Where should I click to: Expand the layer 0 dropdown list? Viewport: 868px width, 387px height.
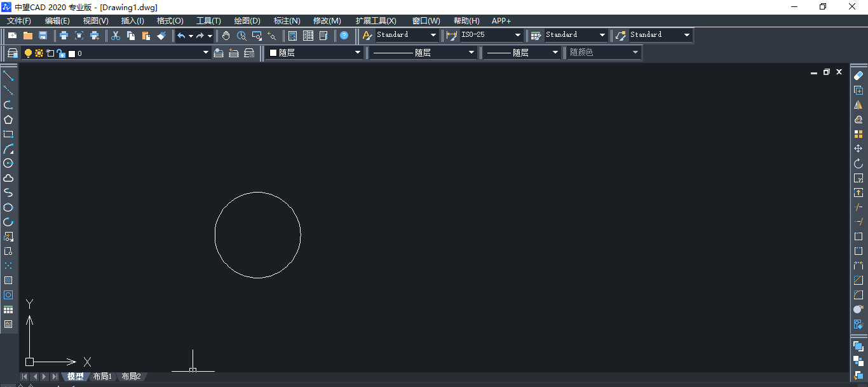point(205,53)
